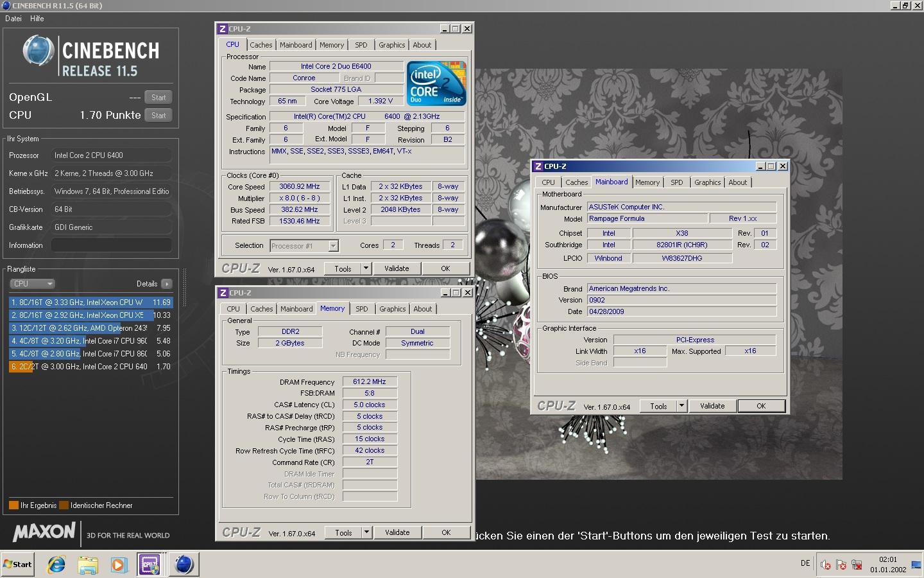Click the Intel Core 2 Duo logo
The width and height of the screenshot is (924, 578).
pyautogui.click(x=436, y=83)
